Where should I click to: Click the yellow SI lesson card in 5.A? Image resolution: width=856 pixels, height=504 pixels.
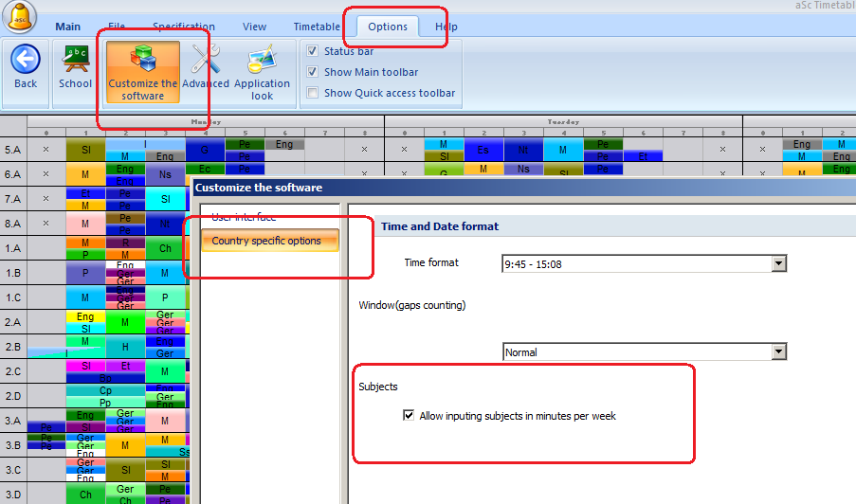click(x=85, y=150)
